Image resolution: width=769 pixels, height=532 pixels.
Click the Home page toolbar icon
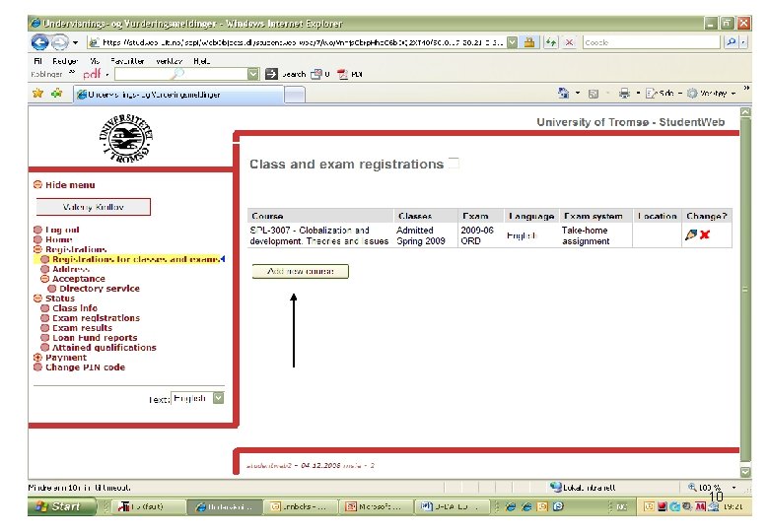click(563, 93)
